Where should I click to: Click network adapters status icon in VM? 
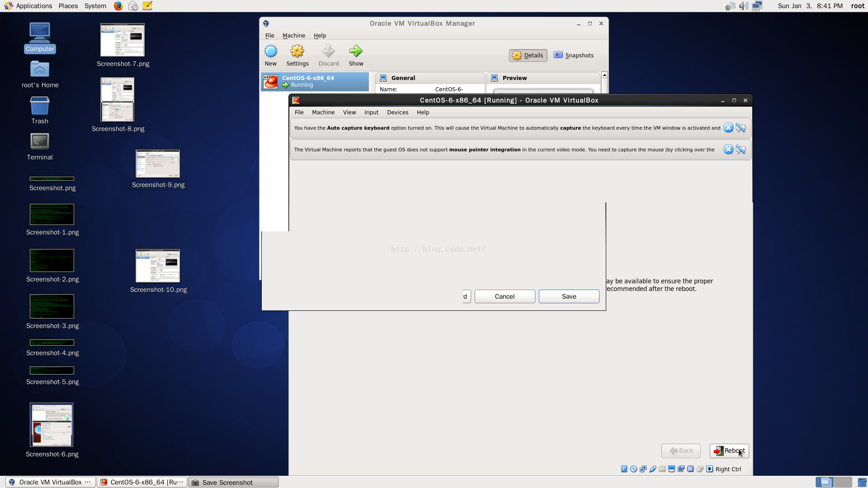643,469
